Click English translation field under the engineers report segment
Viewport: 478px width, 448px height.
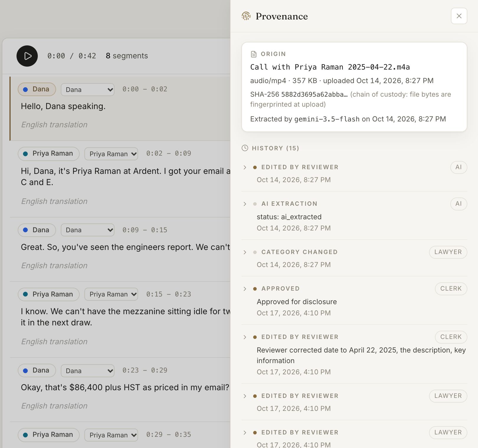pos(54,266)
